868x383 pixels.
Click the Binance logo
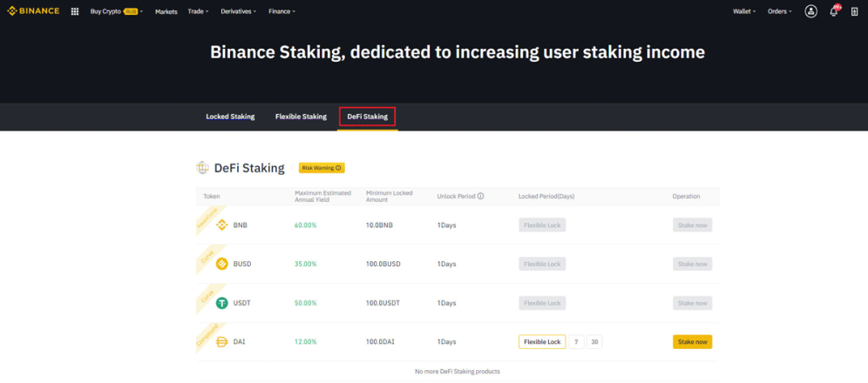click(x=33, y=11)
